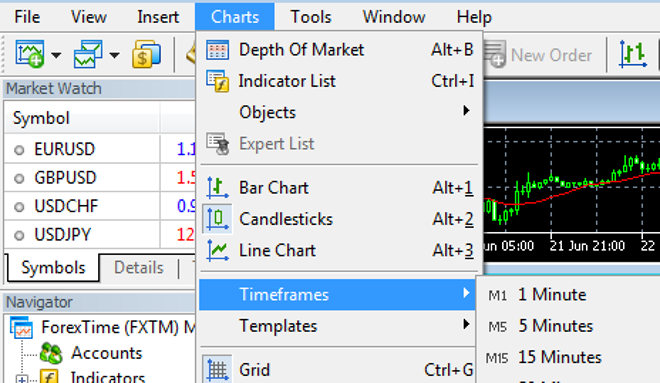Open dropdown arrow beside new chart icon
The height and width of the screenshot is (383, 660).
tap(56, 55)
